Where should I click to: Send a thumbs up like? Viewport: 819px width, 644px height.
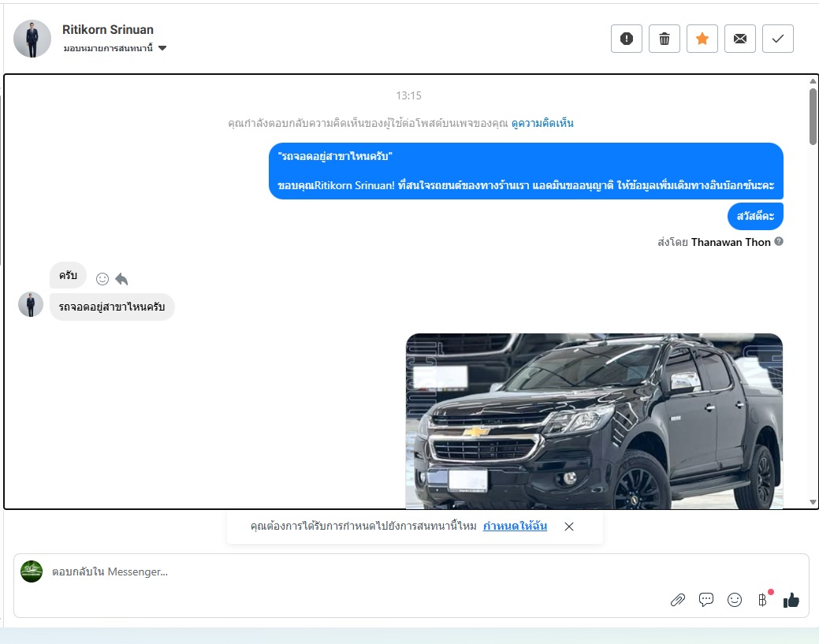coord(791,600)
